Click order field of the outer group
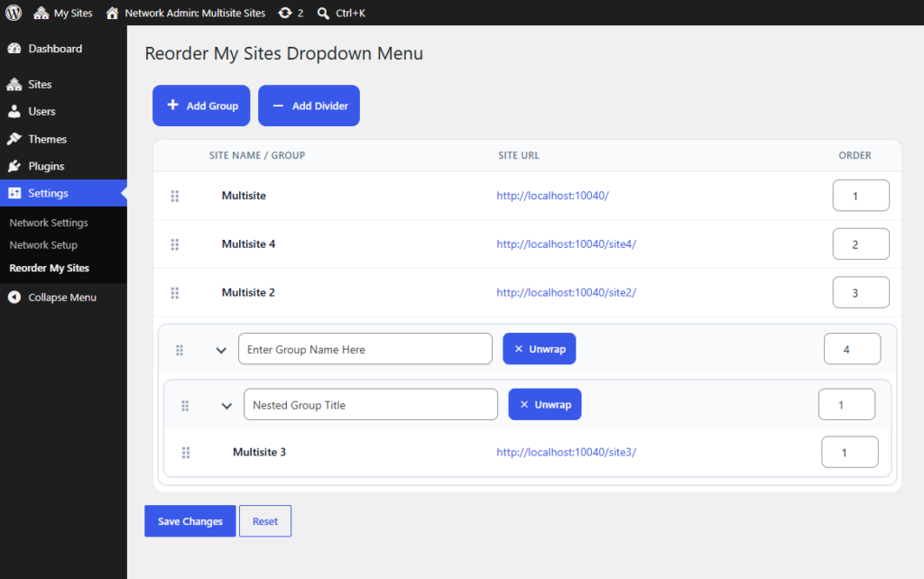This screenshot has height=579, width=924. [x=852, y=349]
